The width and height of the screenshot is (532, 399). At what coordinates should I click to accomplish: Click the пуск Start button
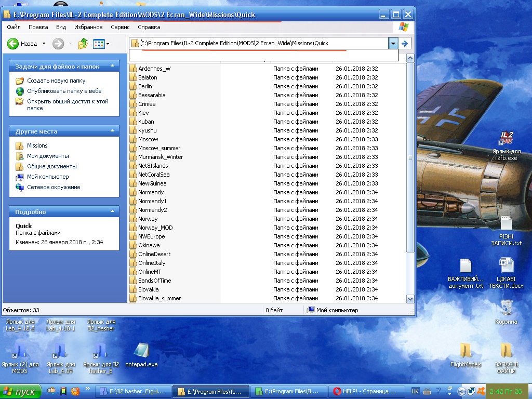[20, 392]
